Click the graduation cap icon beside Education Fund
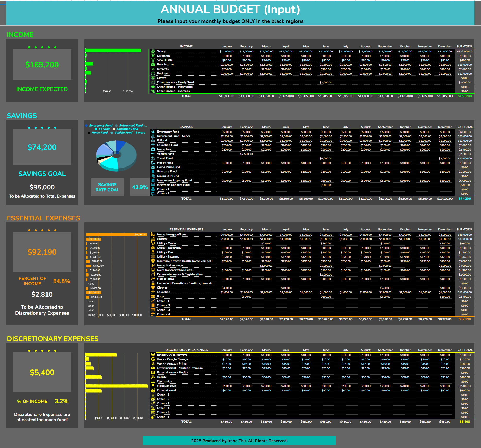This screenshot has width=481, height=448. [x=153, y=145]
